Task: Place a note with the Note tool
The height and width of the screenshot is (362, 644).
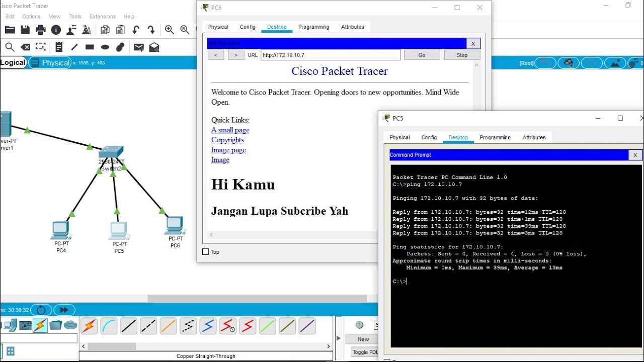Action: coord(59,47)
